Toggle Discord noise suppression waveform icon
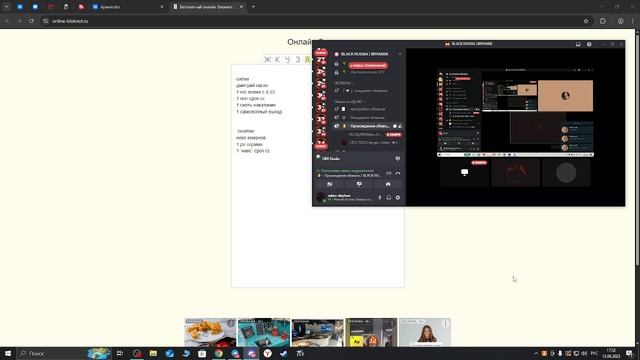 (x=389, y=173)
